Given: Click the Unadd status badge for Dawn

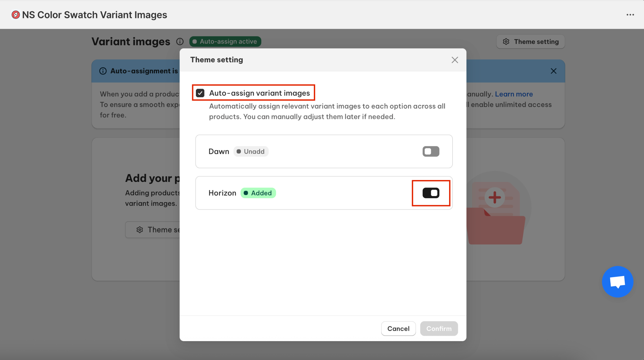Looking at the screenshot, I should coord(251,151).
